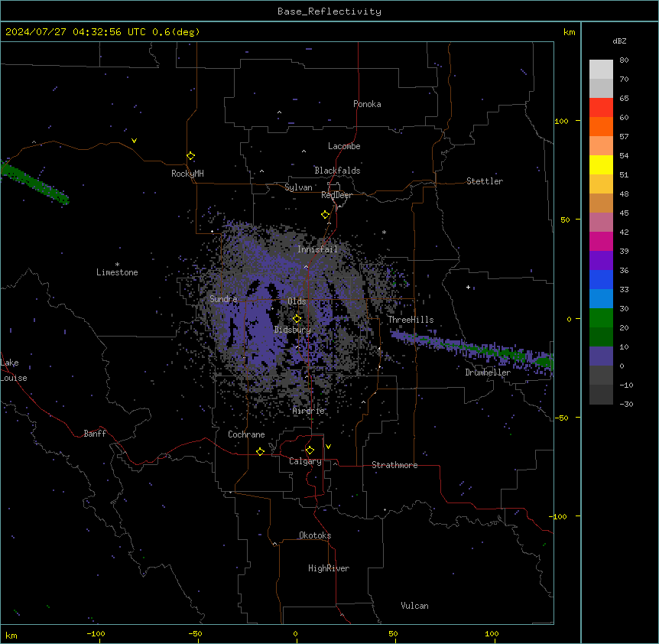
Task: Click the Stettler city label
Action: click(x=485, y=181)
